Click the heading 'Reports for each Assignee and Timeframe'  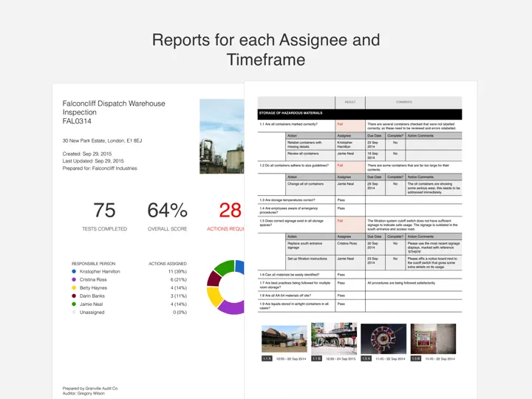[x=266, y=50]
